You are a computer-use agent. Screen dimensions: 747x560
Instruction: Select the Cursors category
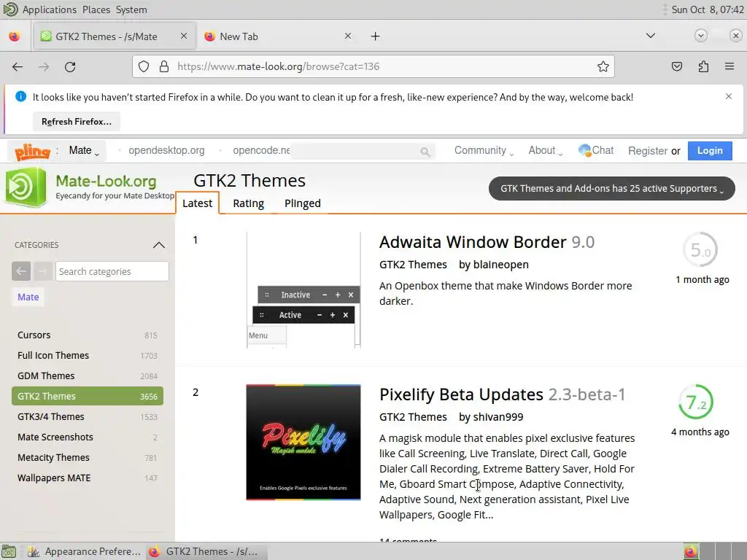[x=88, y=335]
